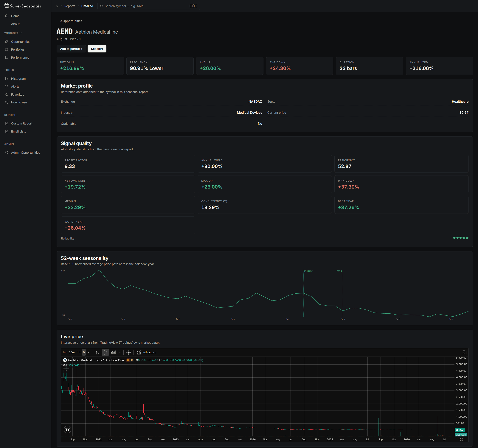The width and height of the screenshot is (478, 448).
Task: Select the 30m chart interval
Action: click(72, 353)
